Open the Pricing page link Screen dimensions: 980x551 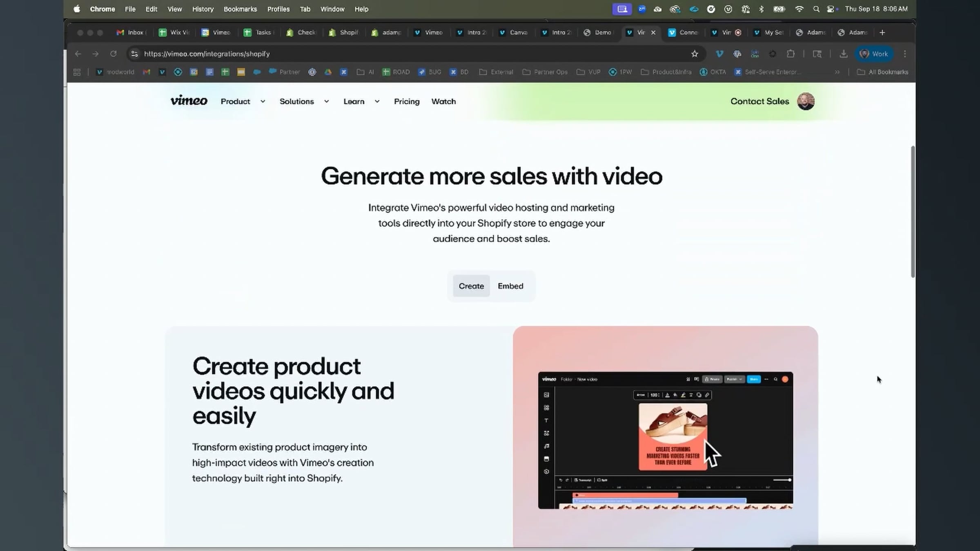pyautogui.click(x=406, y=101)
